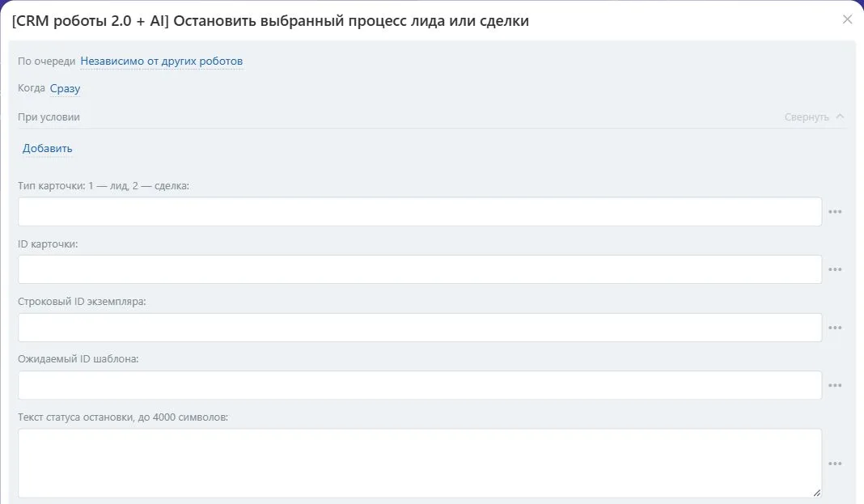Add a condition with 'Добавить' link
Image resolution: width=864 pixels, height=504 pixels.
pyautogui.click(x=48, y=148)
